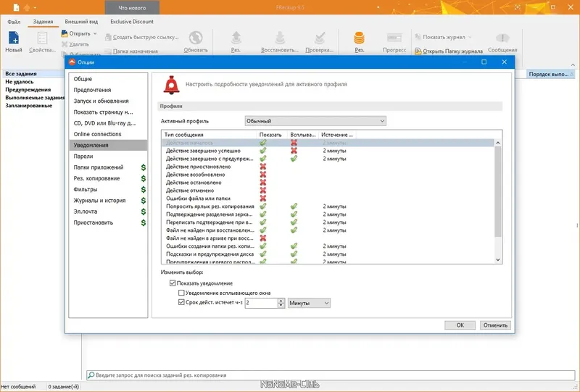Screen dimensions: 580x392
Task: Click Open journal folder (Открыть Папку журнала)
Action: pos(449,51)
